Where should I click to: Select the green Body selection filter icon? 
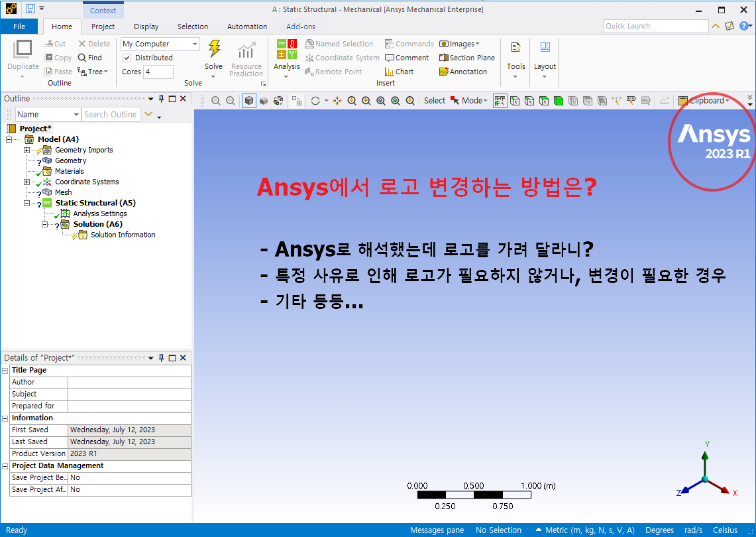click(559, 101)
